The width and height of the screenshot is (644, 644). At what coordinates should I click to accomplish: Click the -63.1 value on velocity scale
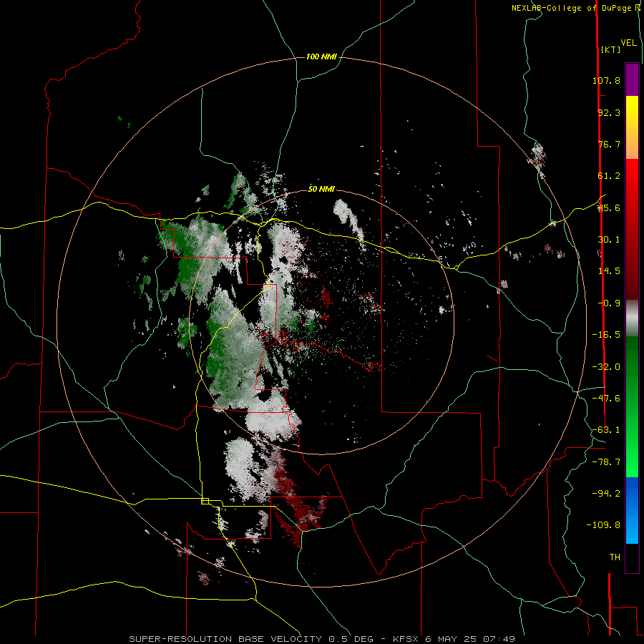pyautogui.click(x=606, y=430)
